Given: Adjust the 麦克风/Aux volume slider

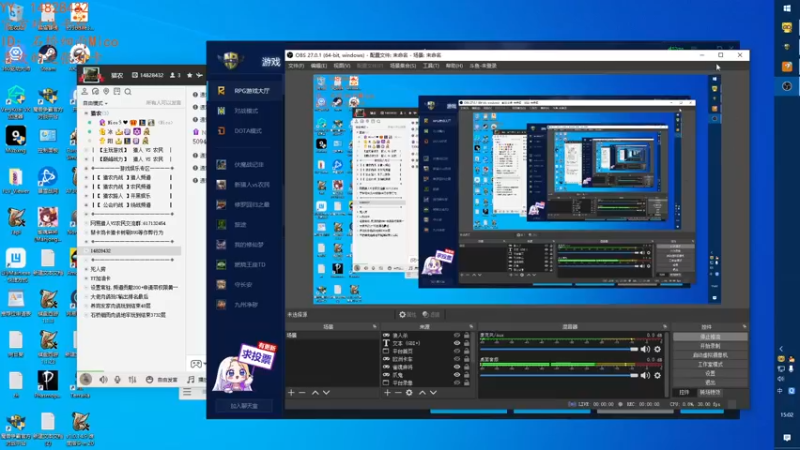Looking at the screenshot, I should tap(559, 349).
